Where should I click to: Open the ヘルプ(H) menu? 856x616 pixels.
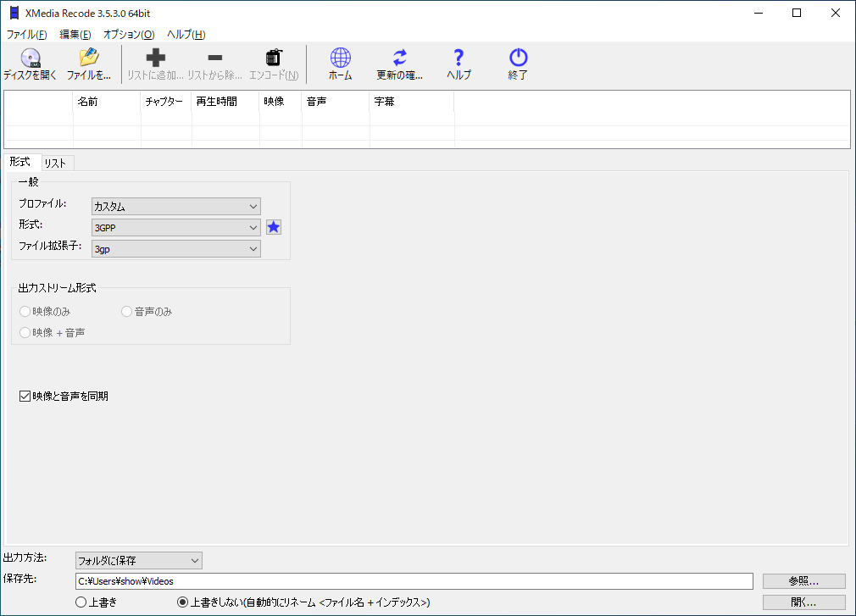(186, 35)
